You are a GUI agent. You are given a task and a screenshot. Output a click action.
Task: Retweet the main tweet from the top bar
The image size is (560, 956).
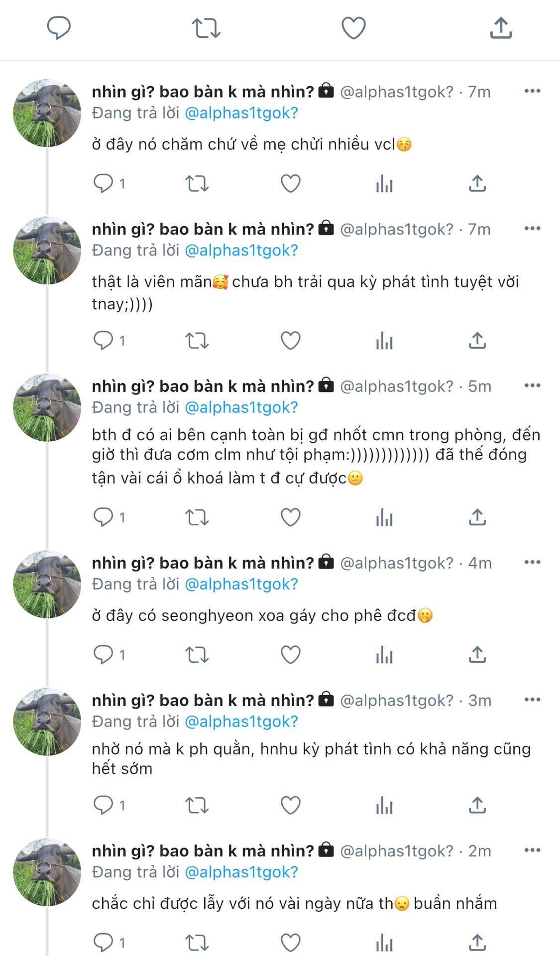coord(206,28)
